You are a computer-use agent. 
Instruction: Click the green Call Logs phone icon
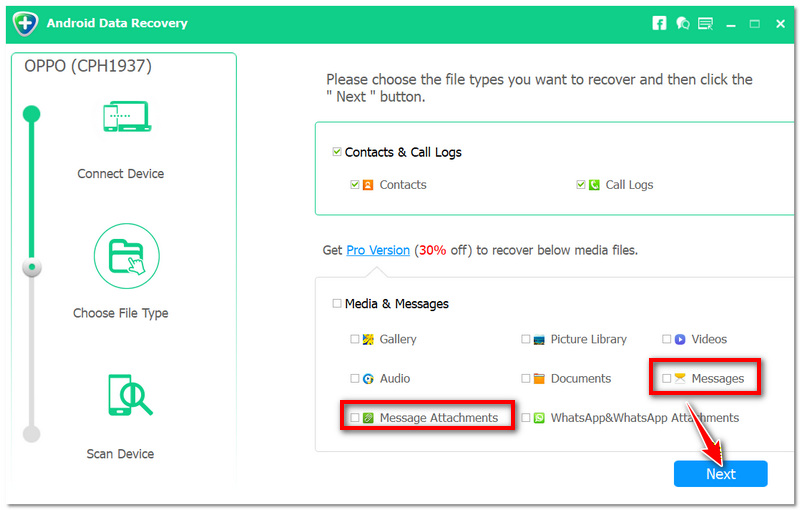[594, 185]
